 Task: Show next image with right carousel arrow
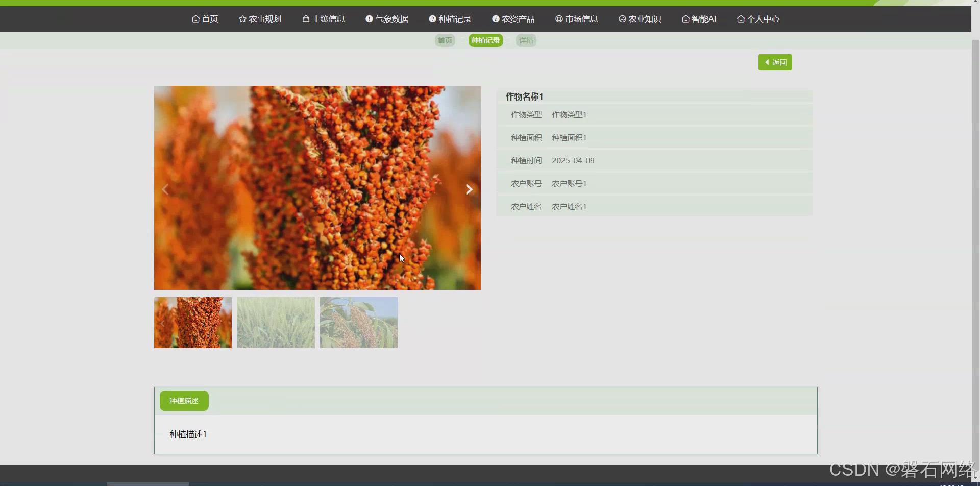pos(469,189)
